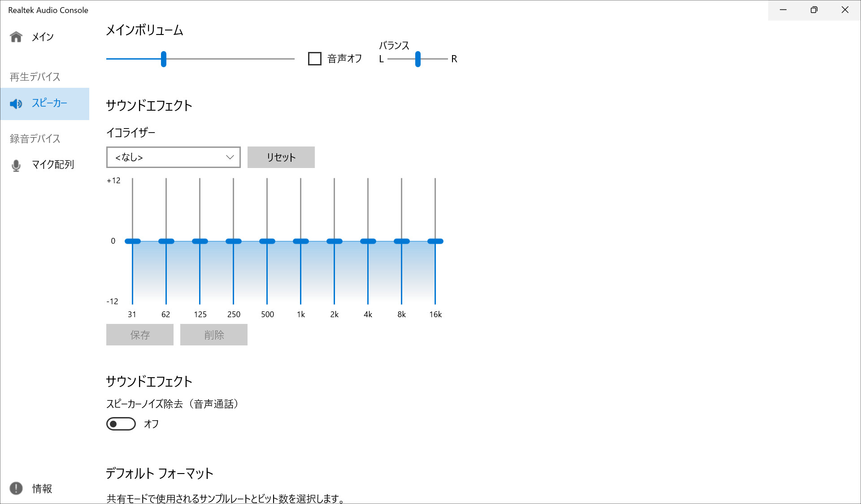This screenshot has width=861, height=504.
Task: Click the 4k equalizer slider handle
Action: point(368,241)
